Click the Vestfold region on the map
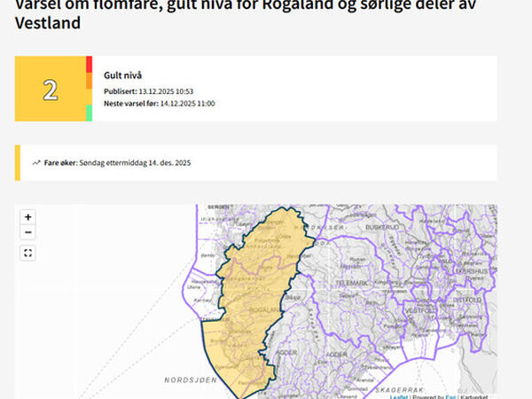The image size is (532, 399). tap(417, 311)
